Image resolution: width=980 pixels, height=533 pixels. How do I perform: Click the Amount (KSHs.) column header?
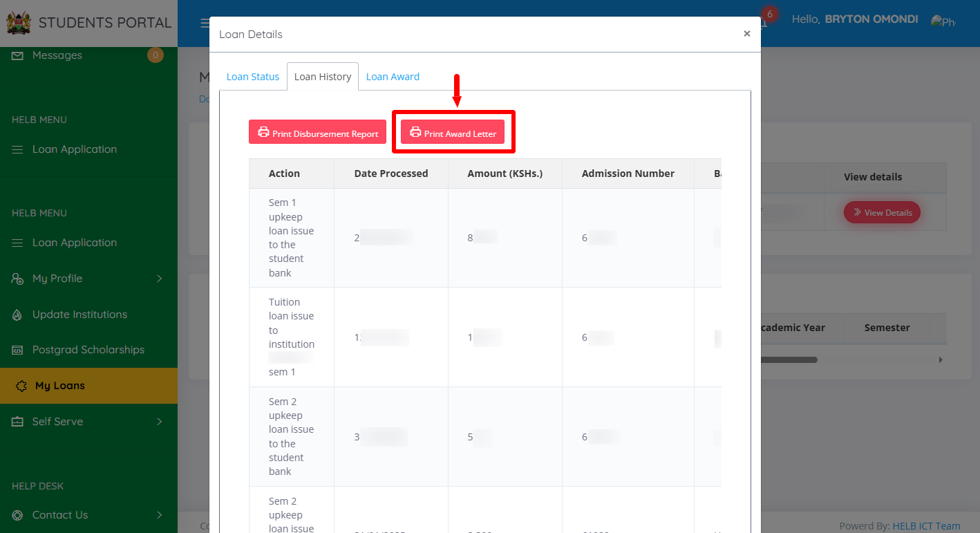tap(505, 174)
